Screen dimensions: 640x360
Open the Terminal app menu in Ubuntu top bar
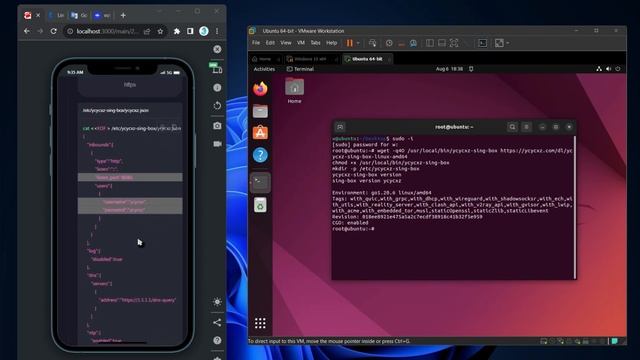point(300,69)
